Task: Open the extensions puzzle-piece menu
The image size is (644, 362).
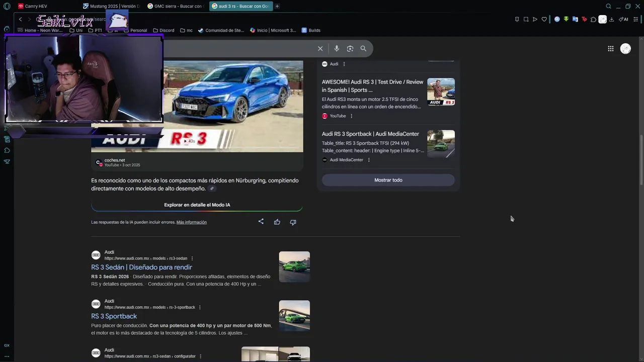Action: (593, 19)
